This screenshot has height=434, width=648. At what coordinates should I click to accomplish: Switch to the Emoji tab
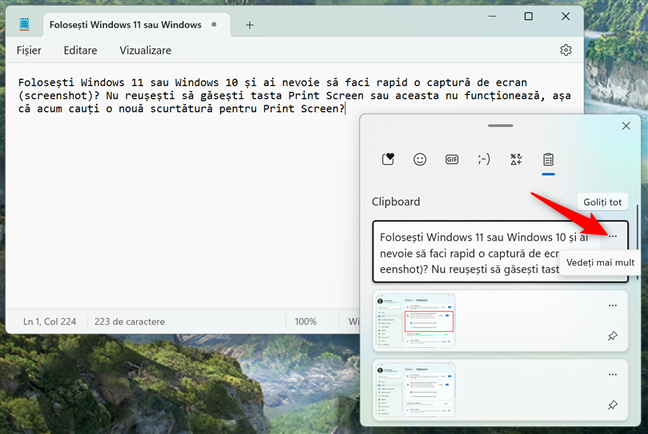pos(420,159)
